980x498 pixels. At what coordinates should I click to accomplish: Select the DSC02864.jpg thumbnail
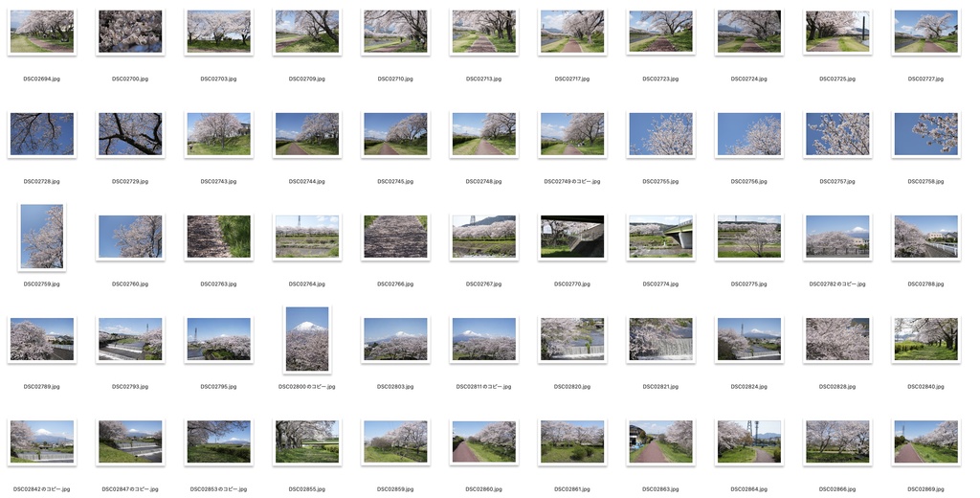tap(749, 441)
